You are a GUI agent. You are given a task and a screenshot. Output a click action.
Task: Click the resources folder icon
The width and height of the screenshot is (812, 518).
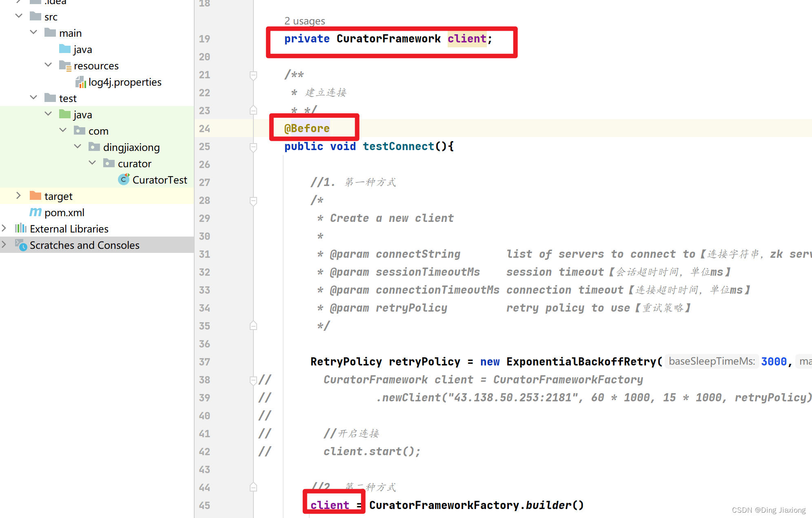click(65, 66)
